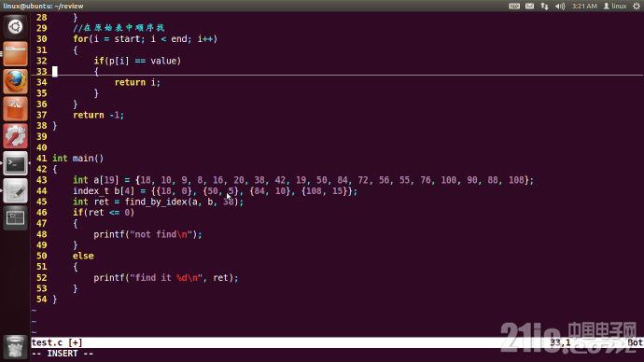Screen dimensions: 644x362
Task: Open Ubuntu Software Center from the launcher
Action: (15, 109)
